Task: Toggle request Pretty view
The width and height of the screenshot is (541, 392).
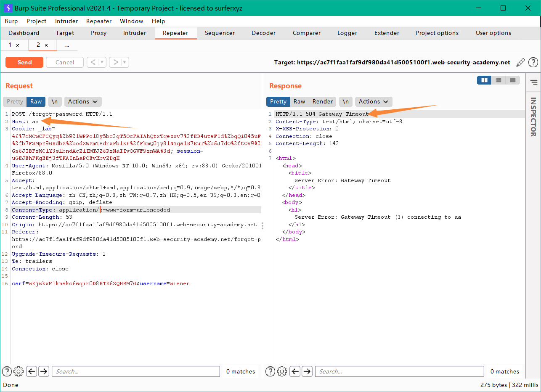Action: [15, 101]
